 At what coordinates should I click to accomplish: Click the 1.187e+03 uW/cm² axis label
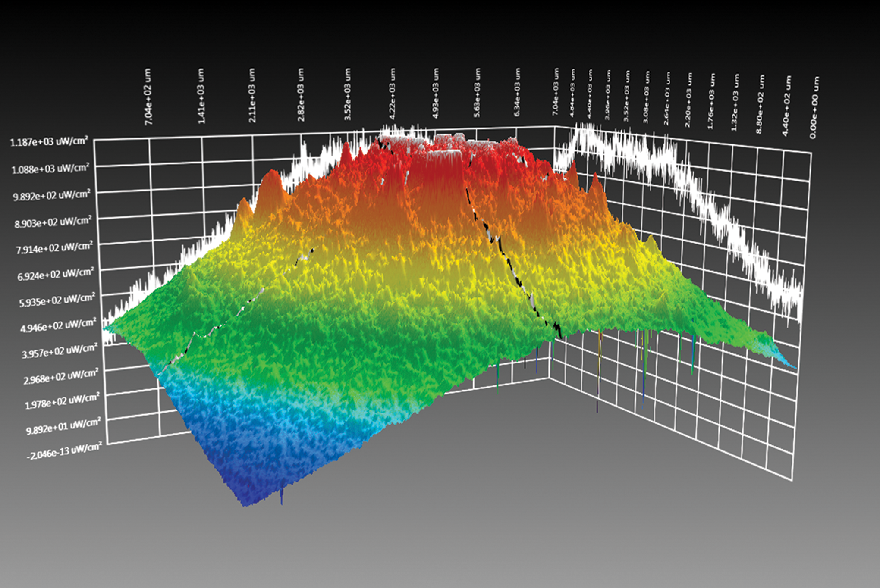[49, 141]
